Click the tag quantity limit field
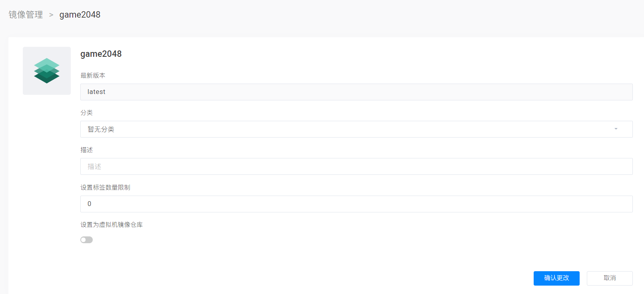The image size is (644, 294). pyautogui.click(x=356, y=204)
